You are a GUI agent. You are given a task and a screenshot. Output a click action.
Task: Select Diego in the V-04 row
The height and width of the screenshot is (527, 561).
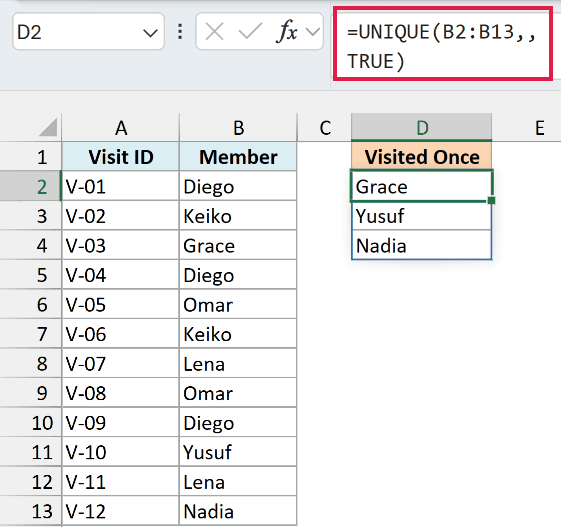(238, 275)
